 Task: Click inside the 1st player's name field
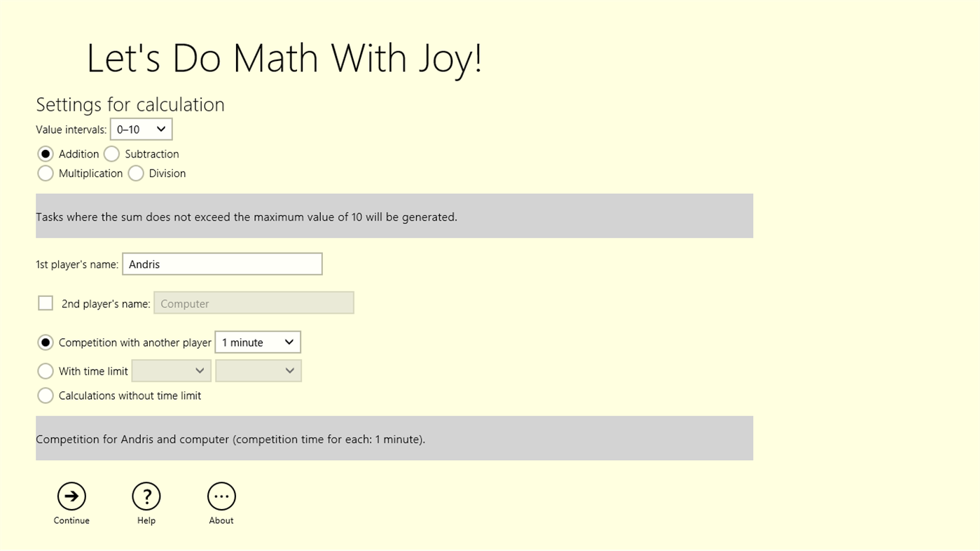coord(221,264)
